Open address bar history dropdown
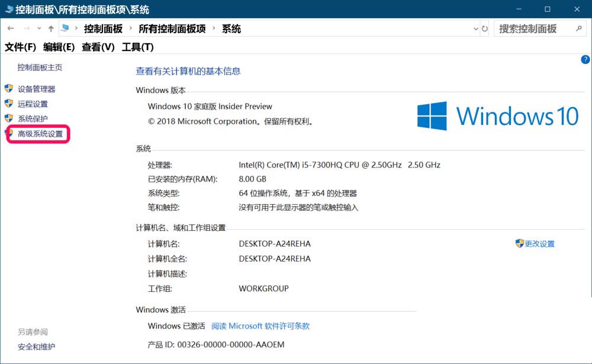The width and height of the screenshot is (592, 364). (476, 28)
